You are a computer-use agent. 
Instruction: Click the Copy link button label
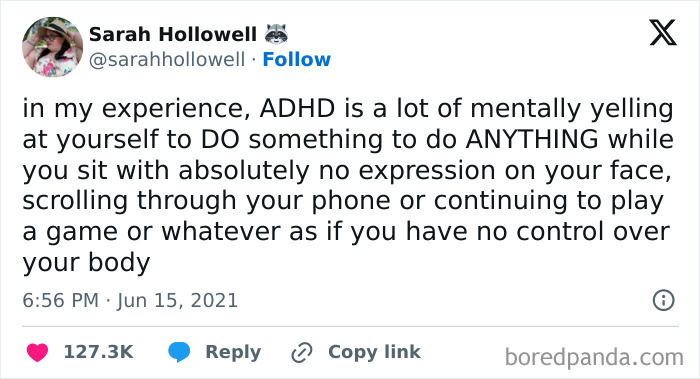click(x=374, y=352)
